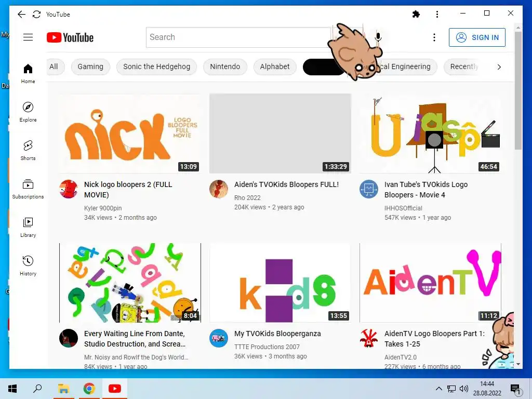The image size is (532, 399).
Task: Start voice search with the microphone
Action: [378, 37]
